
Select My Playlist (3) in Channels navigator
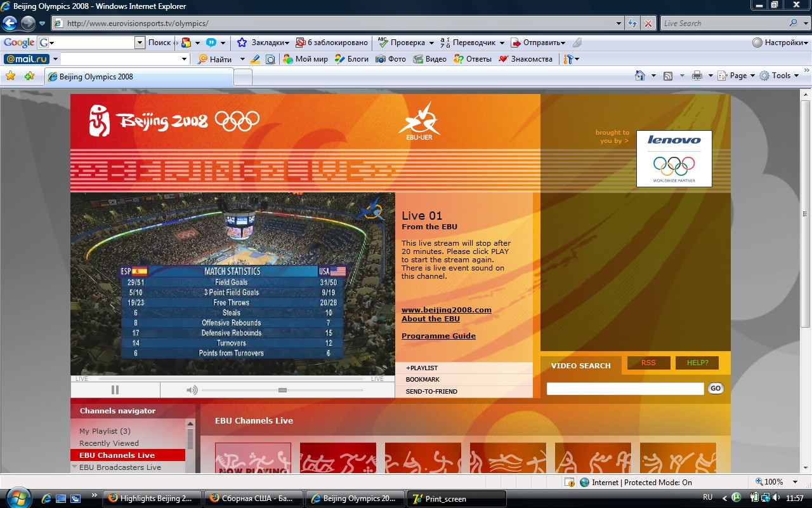click(x=105, y=431)
